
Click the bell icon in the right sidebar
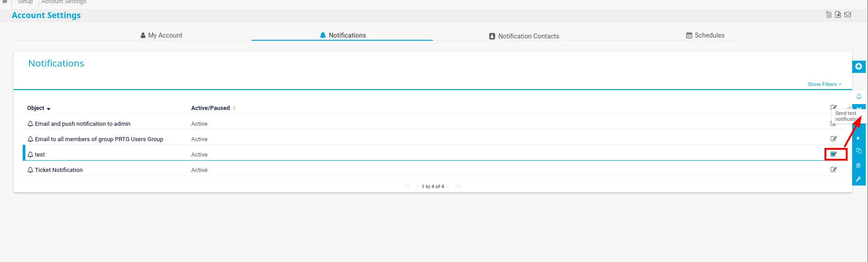858,96
